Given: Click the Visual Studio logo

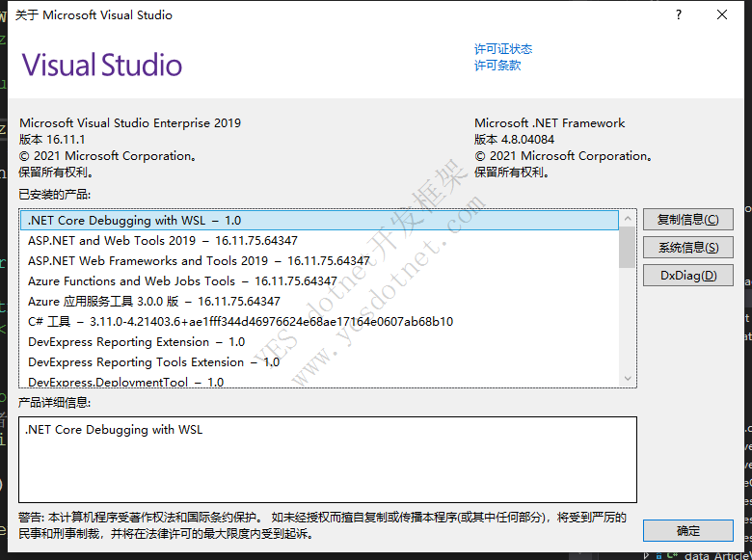Looking at the screenshot, I should tap(102, 66).
